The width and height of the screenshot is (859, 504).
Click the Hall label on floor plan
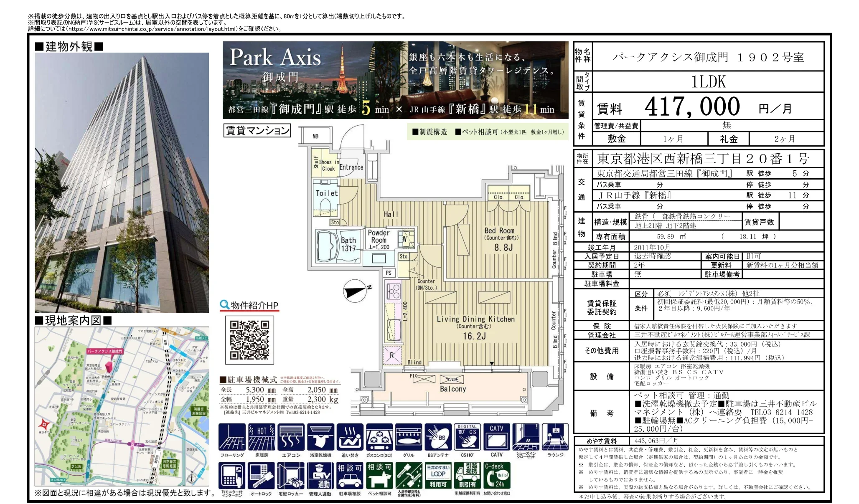391,214
